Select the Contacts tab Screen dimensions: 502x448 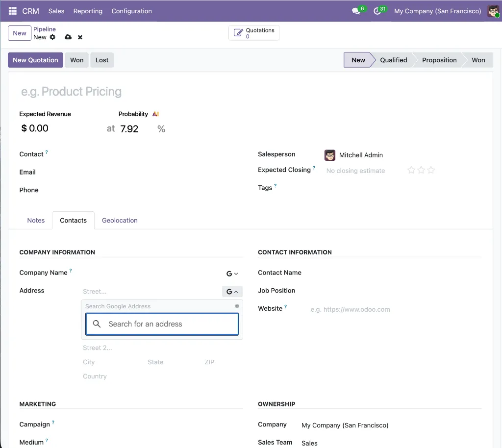74,220
